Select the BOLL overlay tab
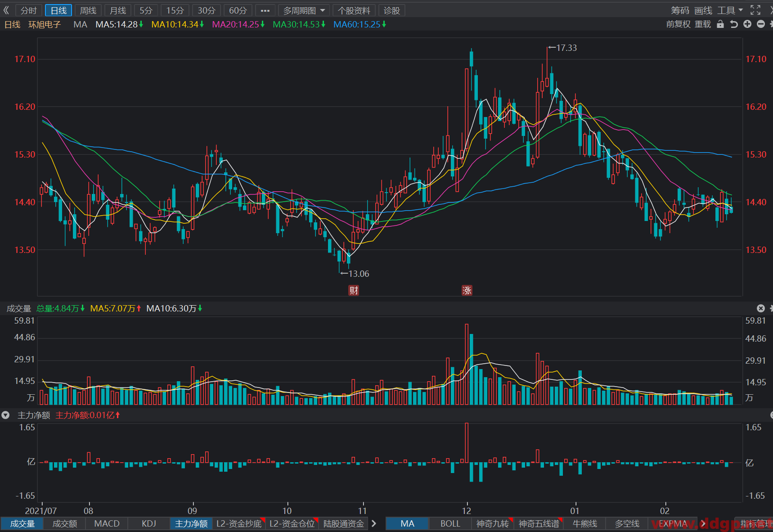Image resolution: width=773 pixels, height=532 pixels. click(x=450, y=523)
